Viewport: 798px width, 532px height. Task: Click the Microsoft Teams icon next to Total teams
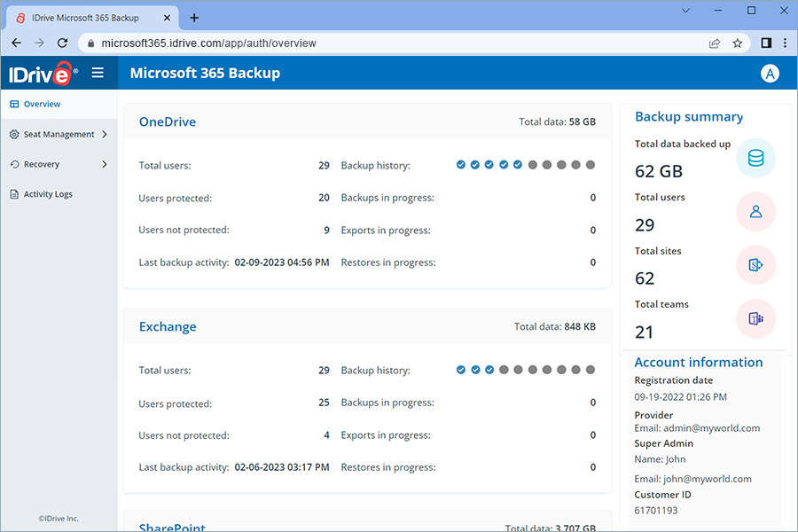point(755,318)
